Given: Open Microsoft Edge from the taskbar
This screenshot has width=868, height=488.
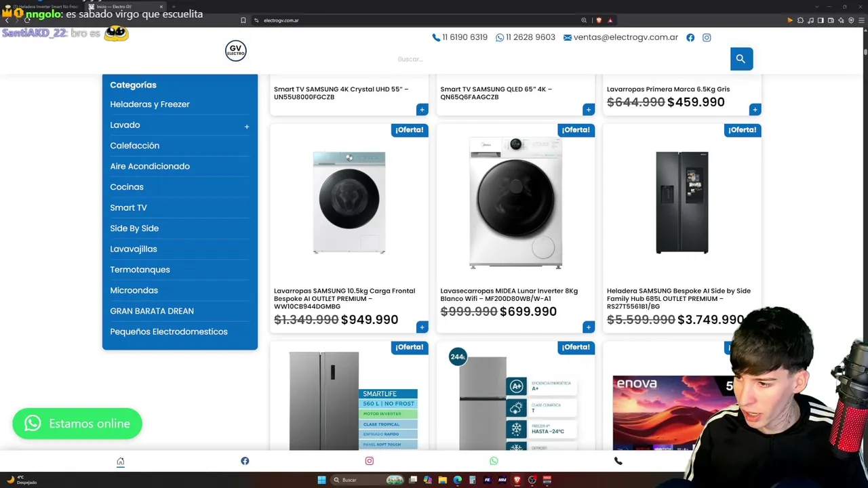Looking at the screenshot, I should coord(457,480).
